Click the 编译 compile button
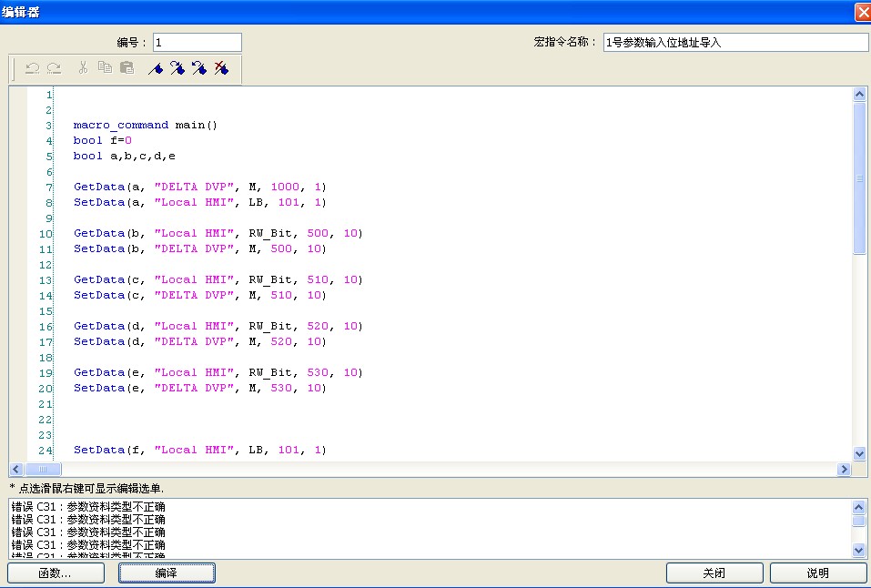The height and width of the screenshot is (588, 871). pos(167,573)
